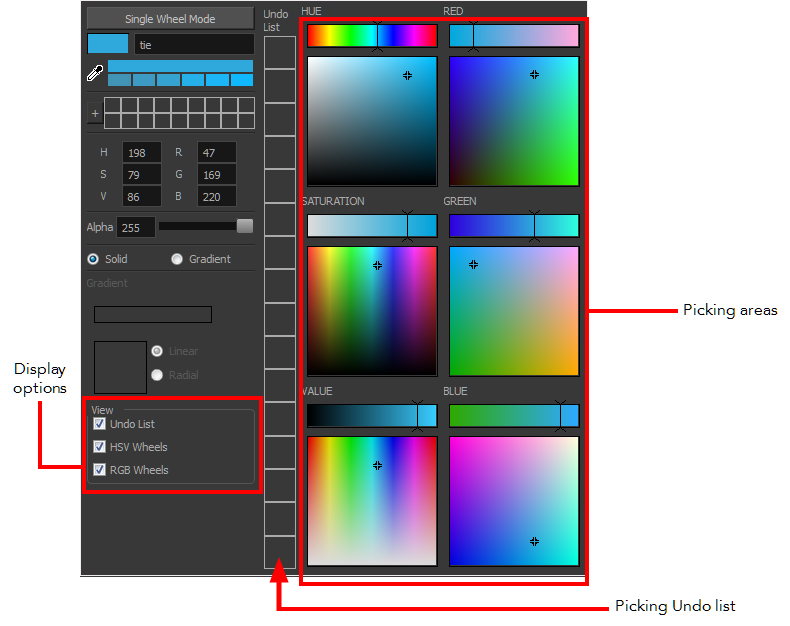Click the R red value field

point(216,153)
